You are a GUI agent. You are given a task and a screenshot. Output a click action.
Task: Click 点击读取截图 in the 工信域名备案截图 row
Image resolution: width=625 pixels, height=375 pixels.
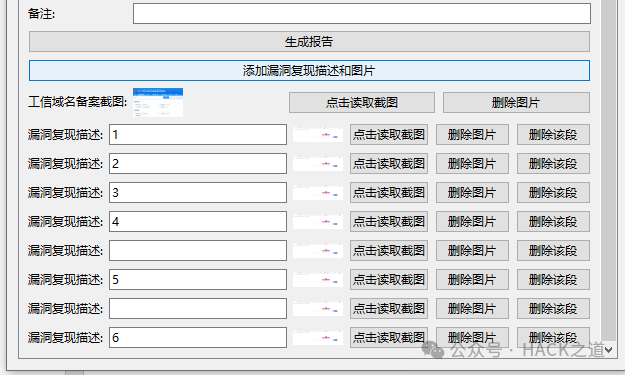(362, 102)
